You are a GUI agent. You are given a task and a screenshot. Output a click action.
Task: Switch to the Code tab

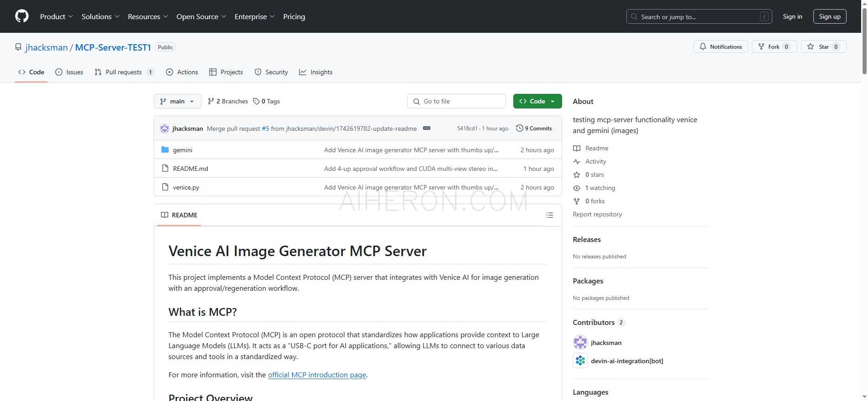31,72
